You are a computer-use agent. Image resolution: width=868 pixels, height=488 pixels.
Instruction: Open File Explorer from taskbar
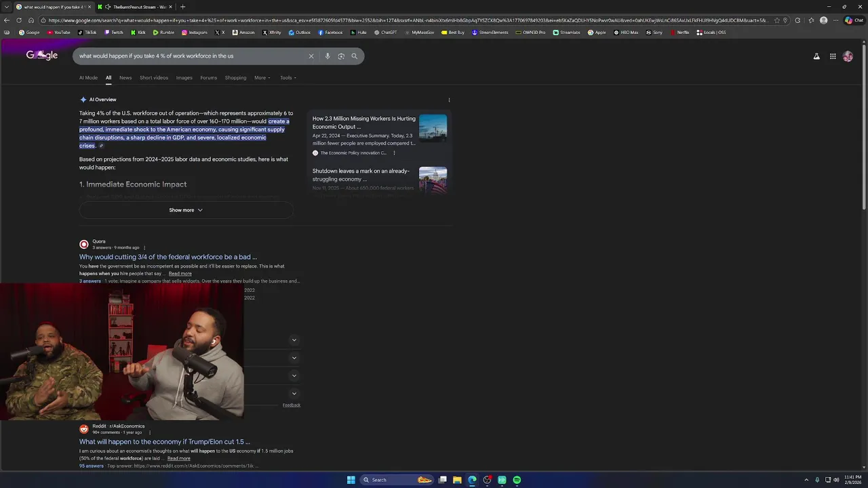(457, 480)
